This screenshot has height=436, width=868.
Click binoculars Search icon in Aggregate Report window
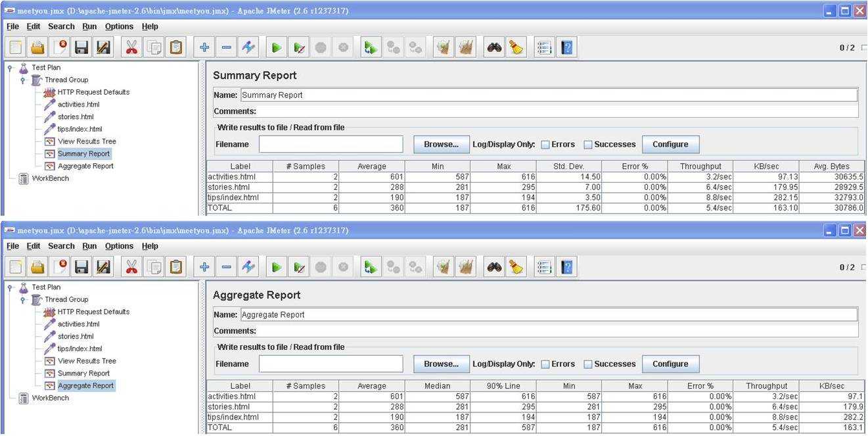[x=494, y=267]
